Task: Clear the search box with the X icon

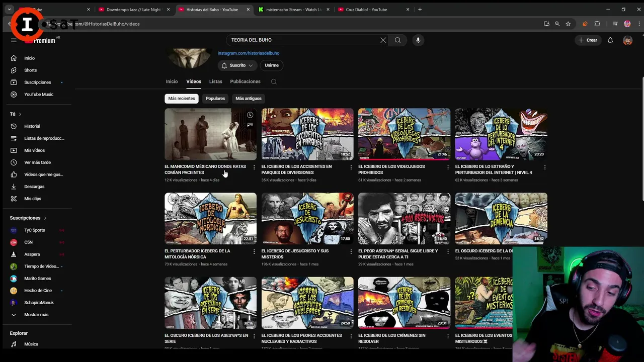Action: (383, 40)
